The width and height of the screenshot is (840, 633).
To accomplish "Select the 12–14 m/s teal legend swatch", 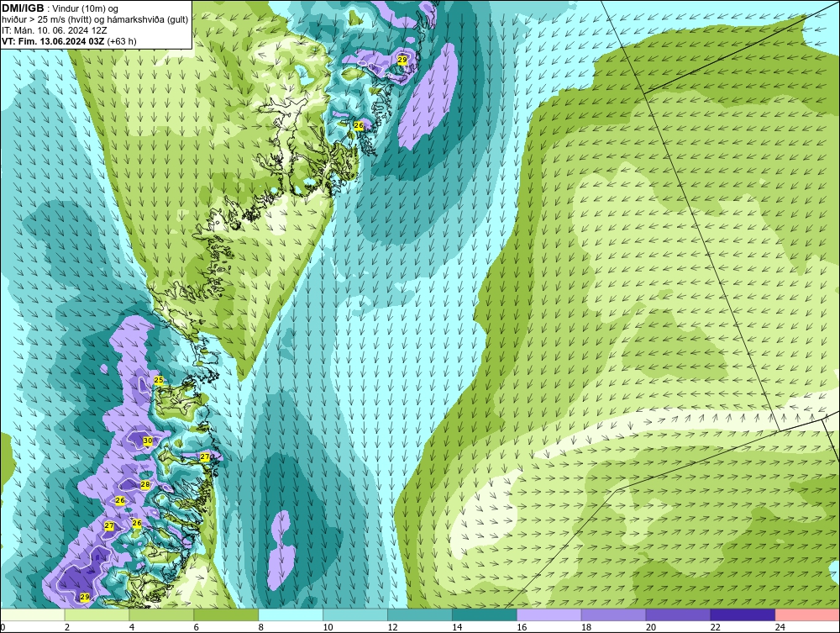I will 419,615.
